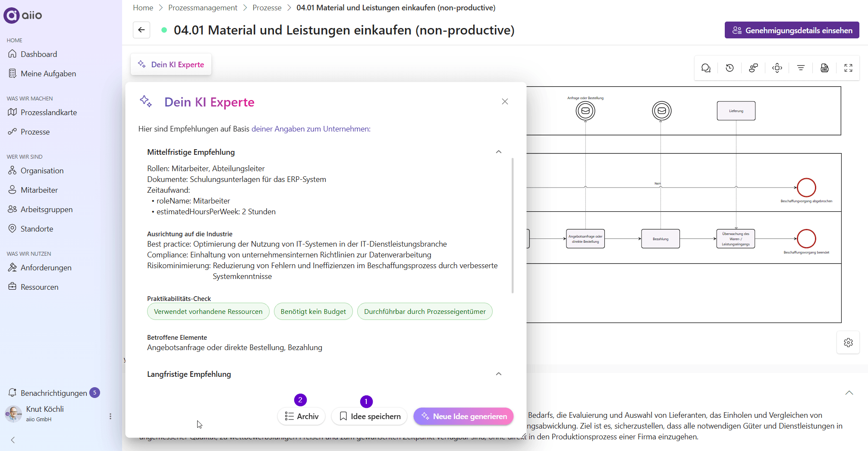Collapse the sidebar with left chevron
Viewport: 868px width, 451px height.
(13, 440)
